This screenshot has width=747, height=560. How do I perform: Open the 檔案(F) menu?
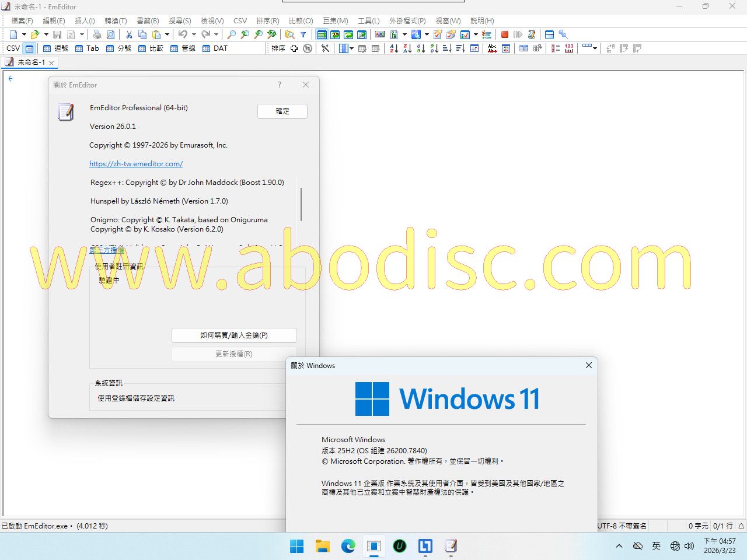[x=22, y=20]
